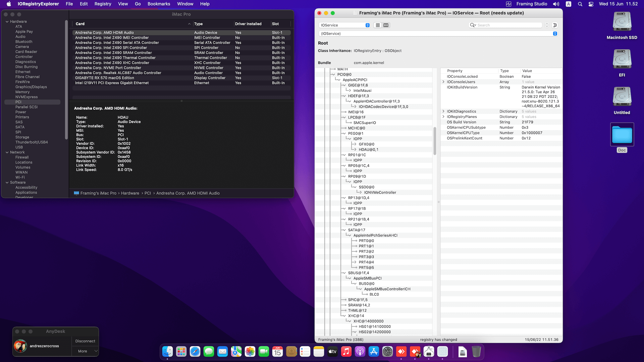Screen dimensions: 644x362
Task: Collapse SATA@17 tree node
Action: click(344, 230)
